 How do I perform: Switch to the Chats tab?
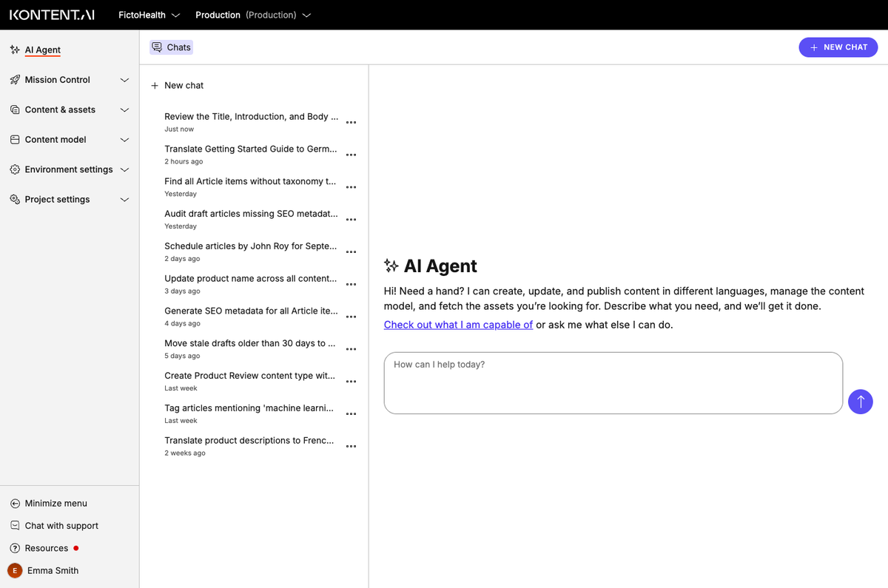pyautogui.click(x=171, y=47)
